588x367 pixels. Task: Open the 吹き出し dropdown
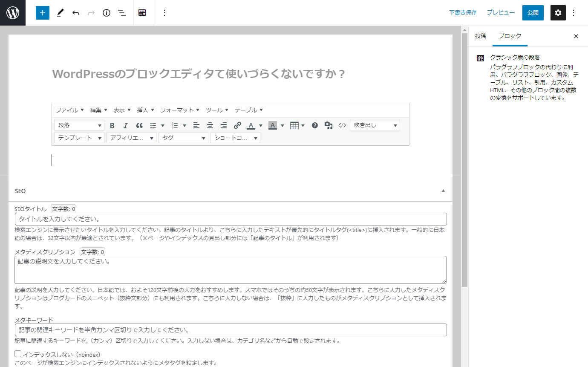point(375,125)
